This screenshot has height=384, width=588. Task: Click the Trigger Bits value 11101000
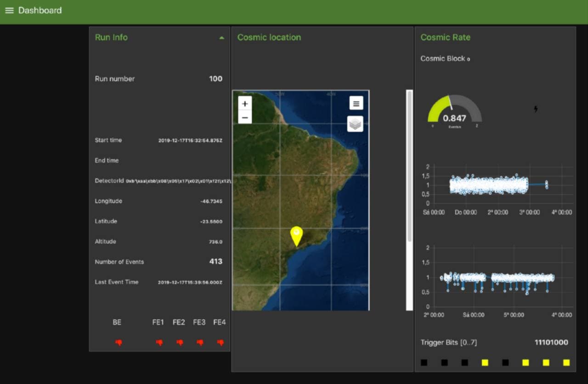551,342
